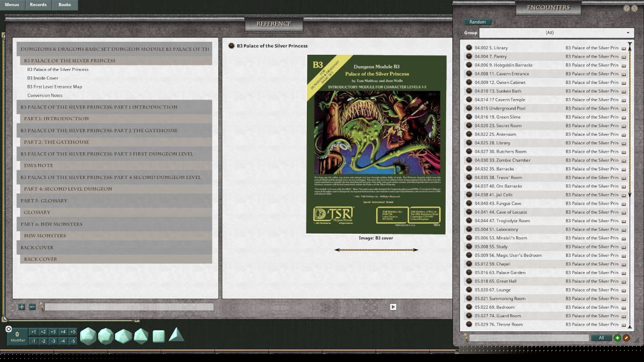Viewport: 644px width, 362px height.
Task: Click the Reference search input field
Action: pos(129,307)
